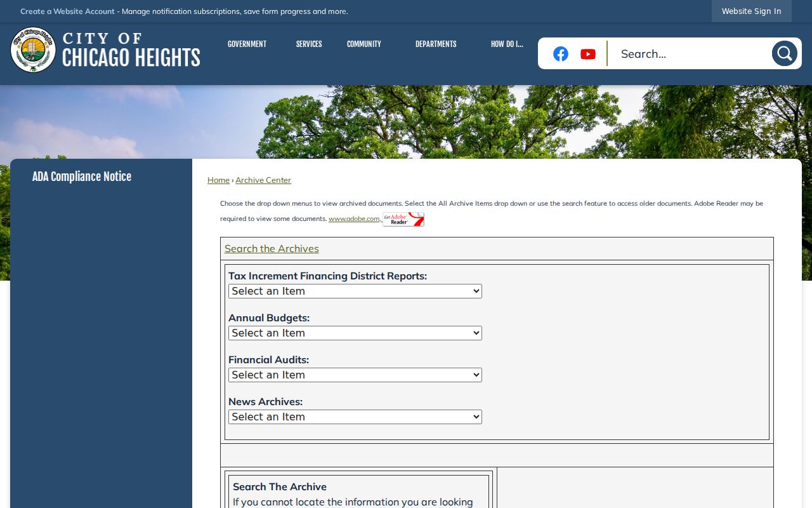Image resolution: width=812 pixels, height=508 pixels.
Task: Visit the www.adobe.com link
Action: pyautogui.click(x=354, y=219)
